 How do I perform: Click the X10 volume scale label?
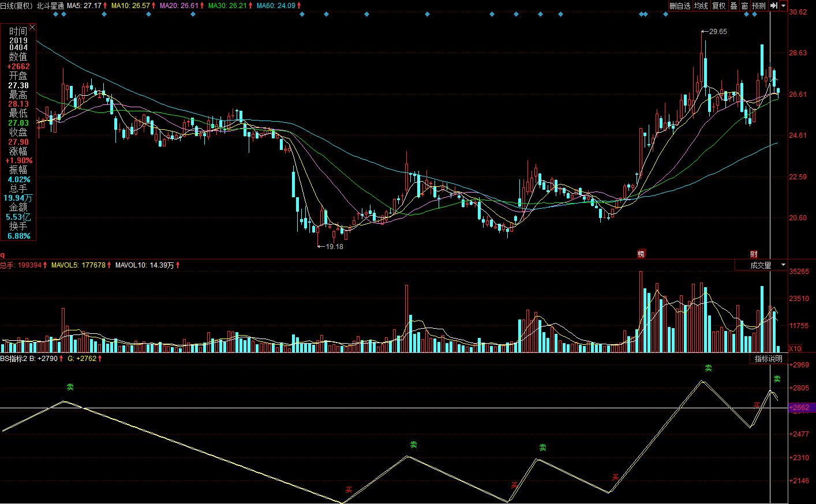point(795,348)
